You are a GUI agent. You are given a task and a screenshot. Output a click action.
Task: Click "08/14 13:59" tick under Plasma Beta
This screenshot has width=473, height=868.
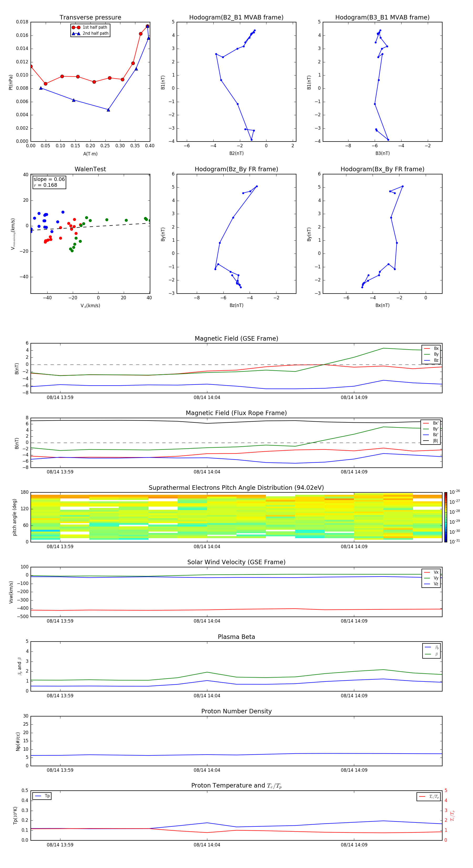(x=60, y=696)
